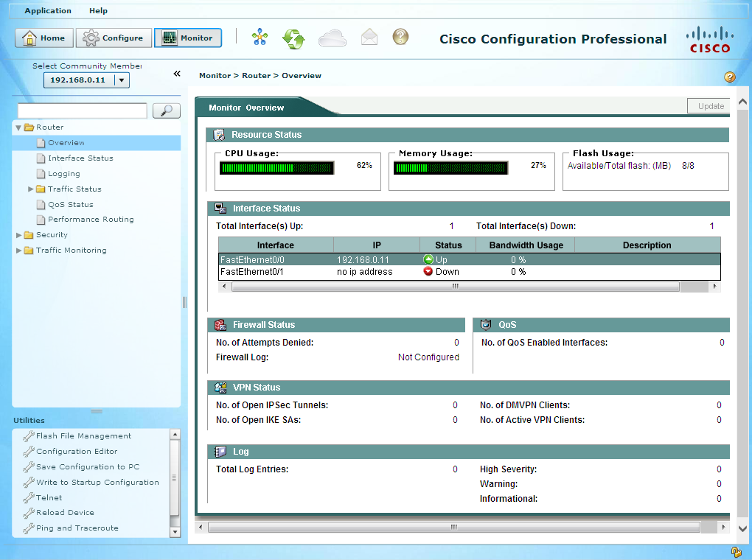Open Logging tree item
The width and height of the screenshot is (752, 560).
[x=64, y=174]
